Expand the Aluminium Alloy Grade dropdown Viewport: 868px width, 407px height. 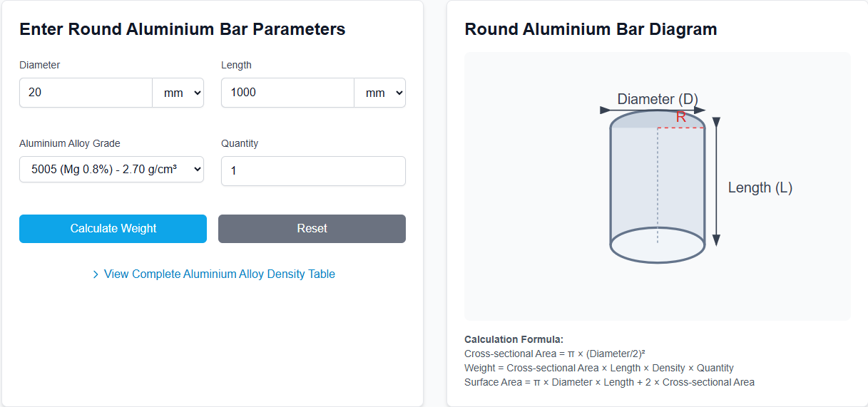tap(111, 170)
